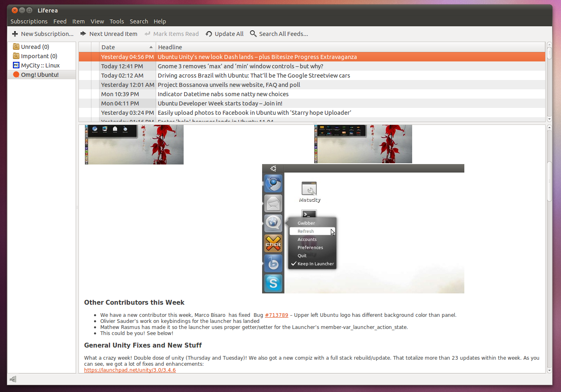
Task: Select the Important (0) folder
Action: 42,56
